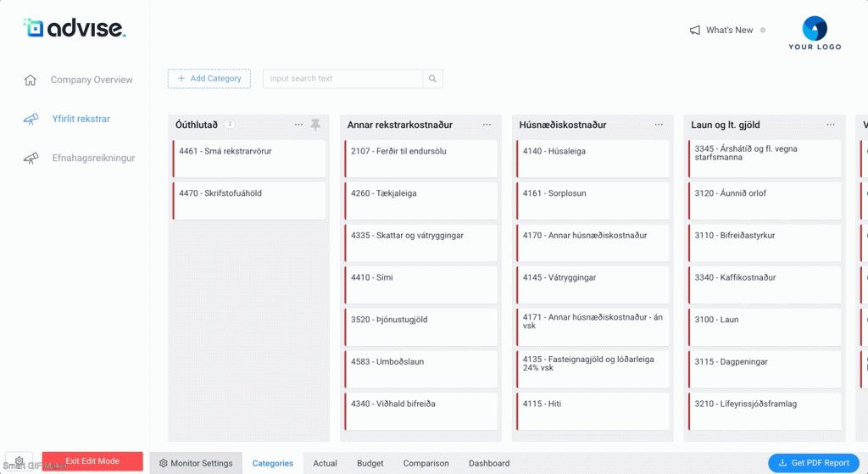This screenshot has height=474, width=868.
Task: Click the magnifier search icon button
Action: pos(432,79)
